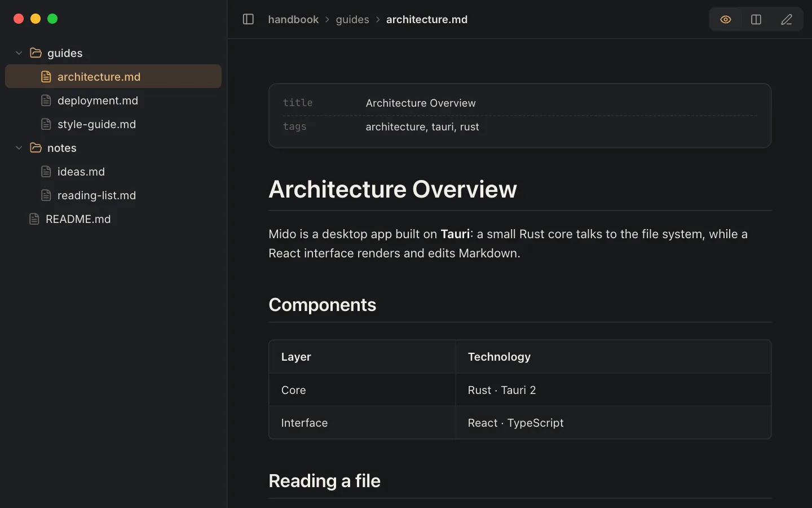Open deployment.md in the file tree
This screenshot has width=812, height=508.
pyautogui.click(x=113, y=100)
